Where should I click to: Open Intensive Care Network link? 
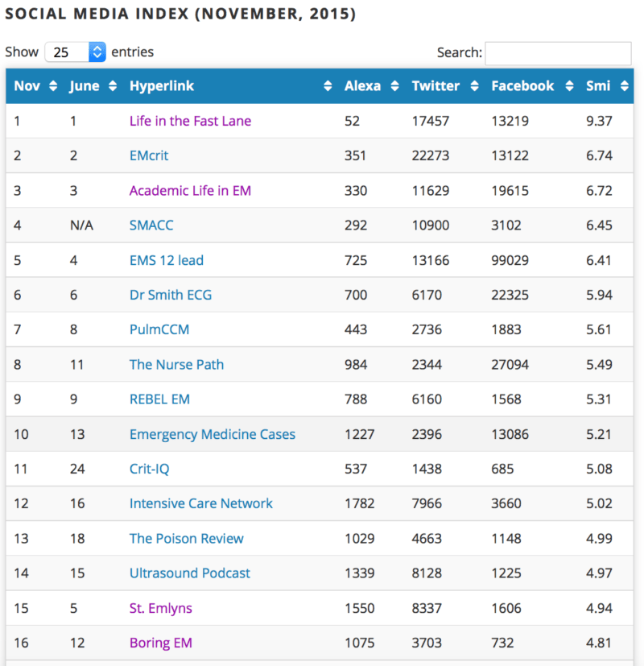[201, 503]
